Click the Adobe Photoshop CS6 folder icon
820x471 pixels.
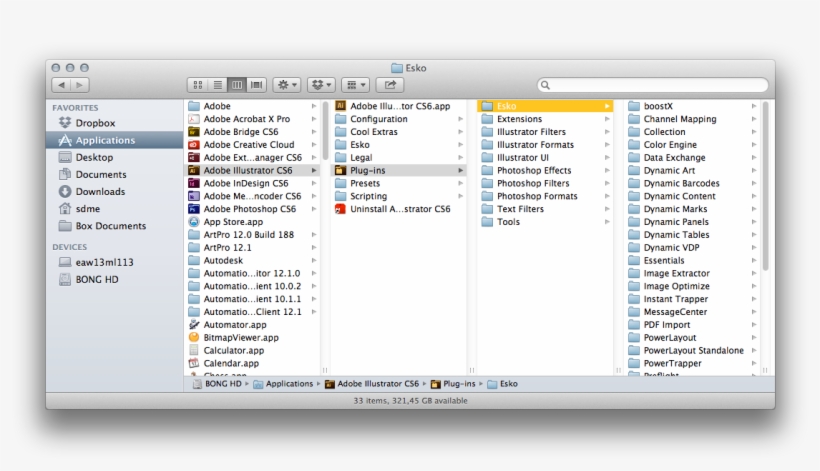(194, 209)
